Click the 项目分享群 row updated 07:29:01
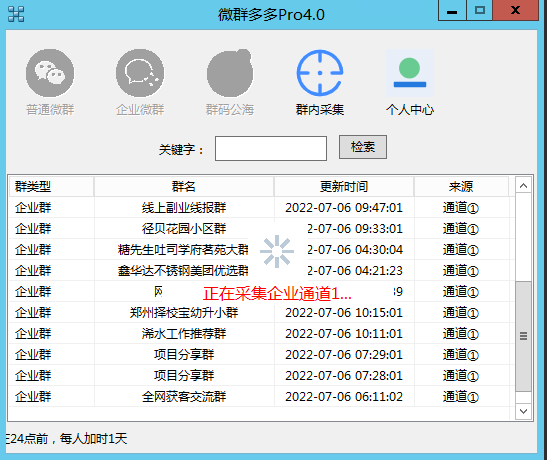The height and width of the screenshot is (460, 547). [262, 355]
